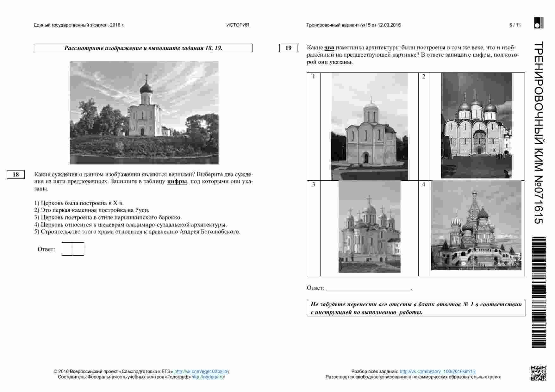Click the 'Рассмотрите изображение' instruction box
The height and width of the screenshot is (392, 555).
coord(143,48)
